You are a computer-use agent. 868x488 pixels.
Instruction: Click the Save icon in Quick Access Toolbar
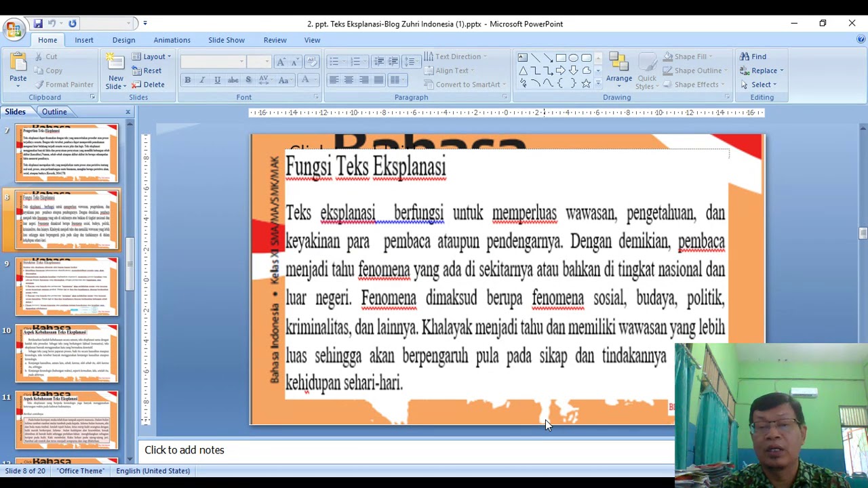click(38, 24)
